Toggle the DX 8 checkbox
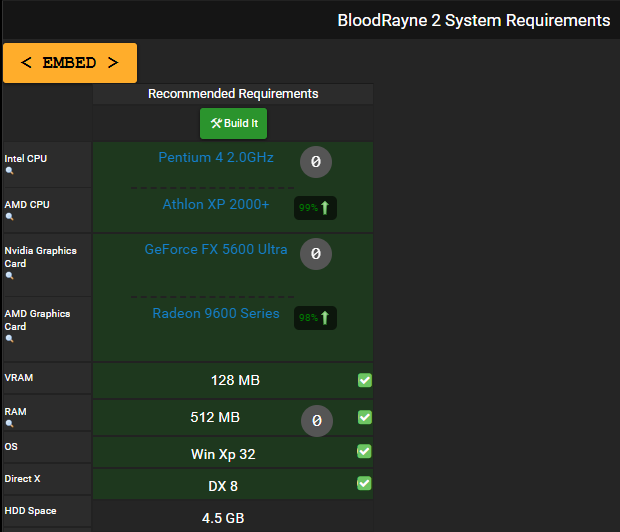Viewport: 620px width, 532px height. (364, 483)
